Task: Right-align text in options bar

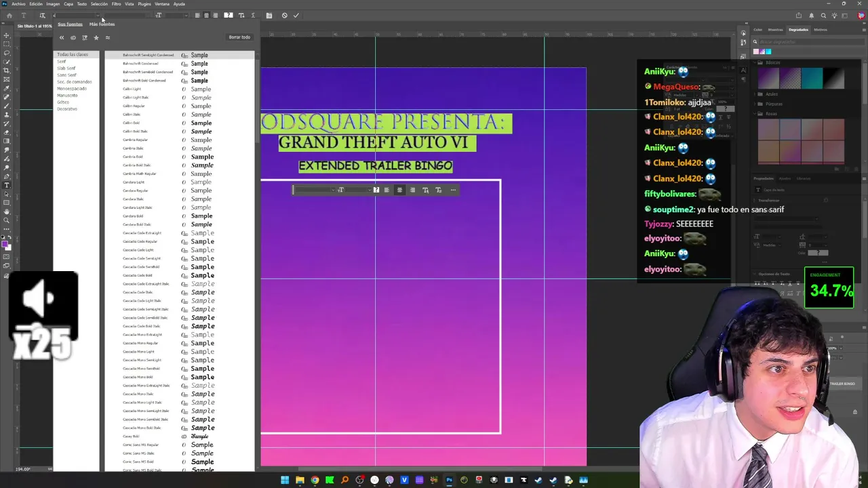Action: pyautogui.click(x=216, y=16)
